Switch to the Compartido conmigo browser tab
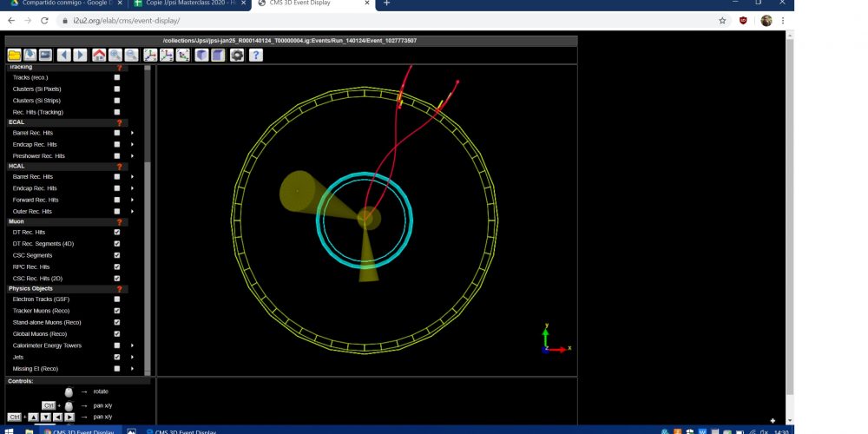 coord(61,3)
